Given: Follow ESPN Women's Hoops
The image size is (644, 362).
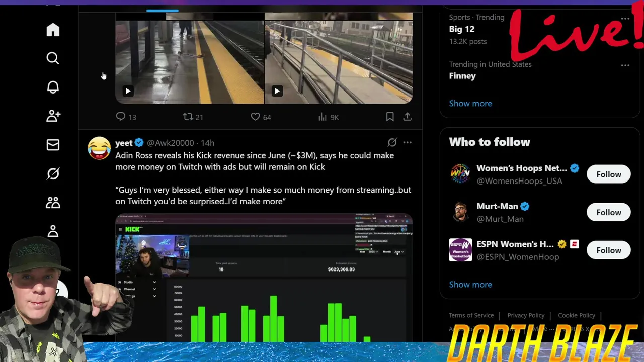Looking at the screenshot, I should (x=609, y=250).
